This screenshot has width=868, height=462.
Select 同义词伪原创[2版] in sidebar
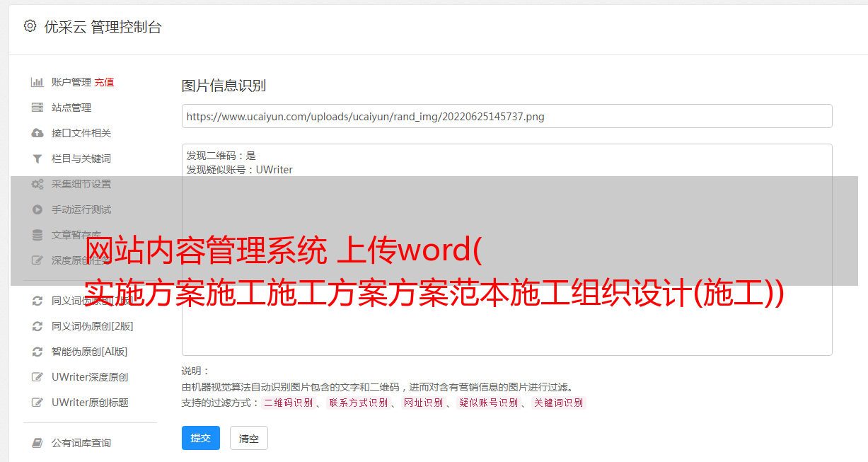[93, 326]
